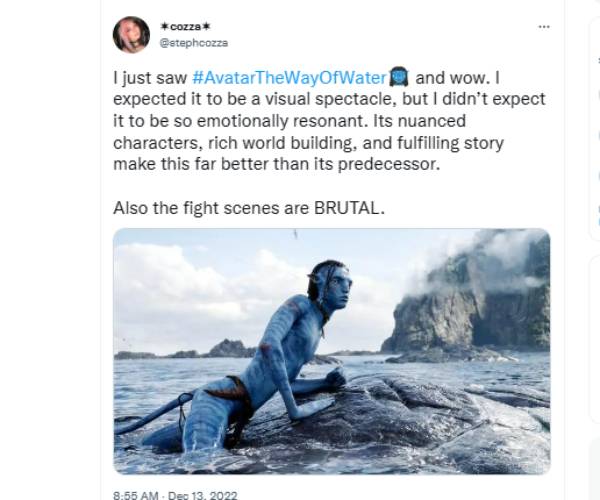Click the leading star symbol in the display name
Image resolution: width=600 pixels, height=500 pixels.
164,26
